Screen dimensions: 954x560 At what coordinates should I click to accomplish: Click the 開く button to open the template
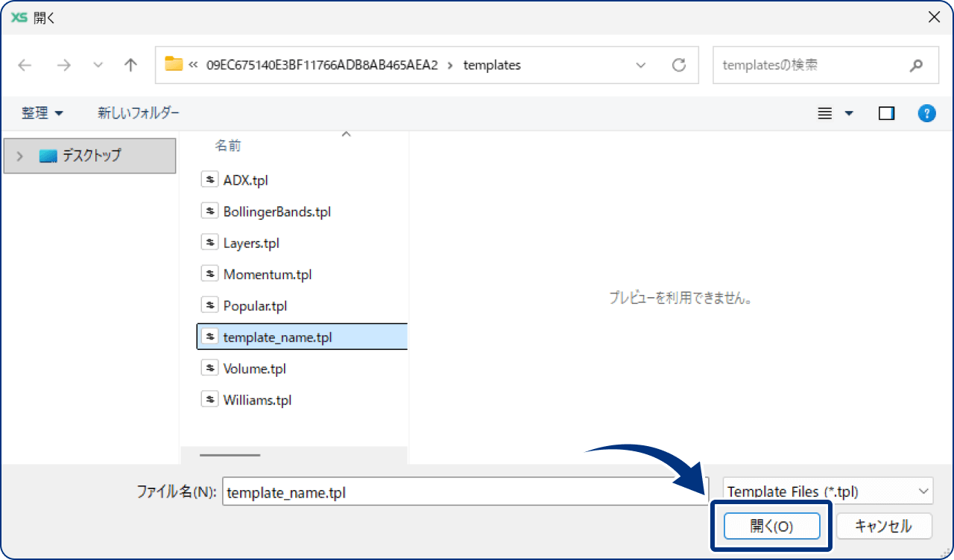771,526
